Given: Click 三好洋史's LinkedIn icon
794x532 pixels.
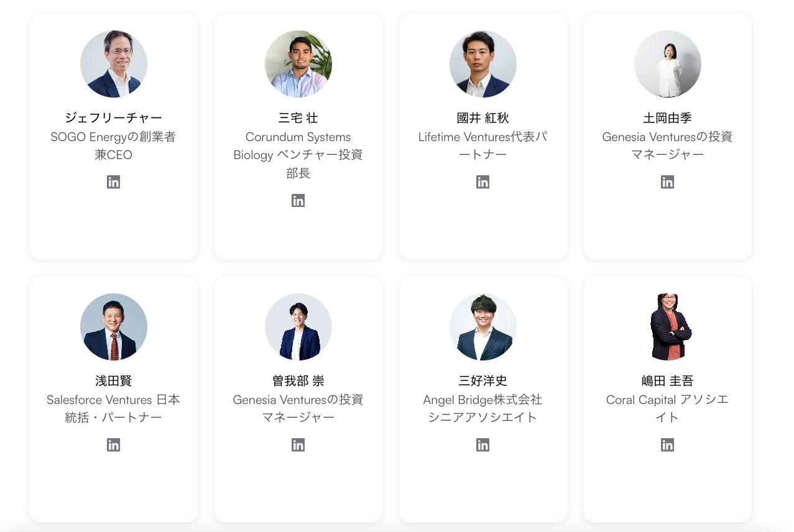Looking at the screenshot, I should [x=483, y=445].
